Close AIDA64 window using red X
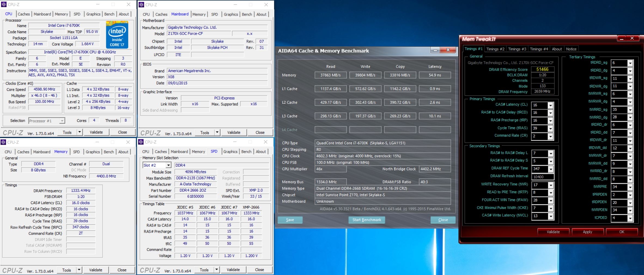This screenshot has height=275, width=644. pos(448,50)
